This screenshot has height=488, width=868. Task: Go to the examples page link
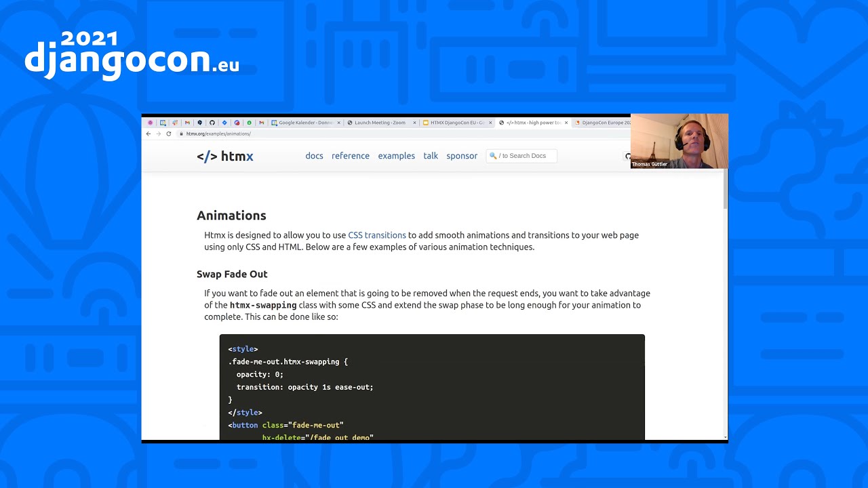[397, 156]
